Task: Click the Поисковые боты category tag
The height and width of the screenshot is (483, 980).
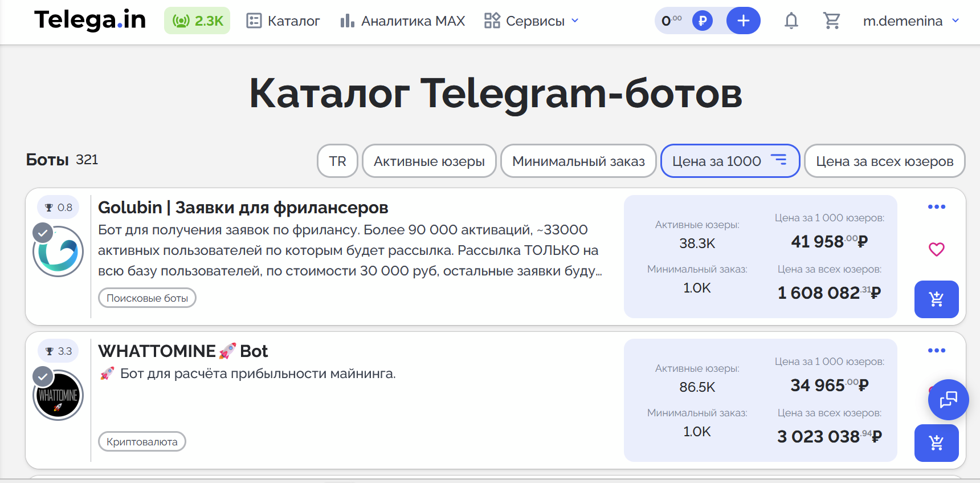Action: pyautogui.click(x=147, y=298)
